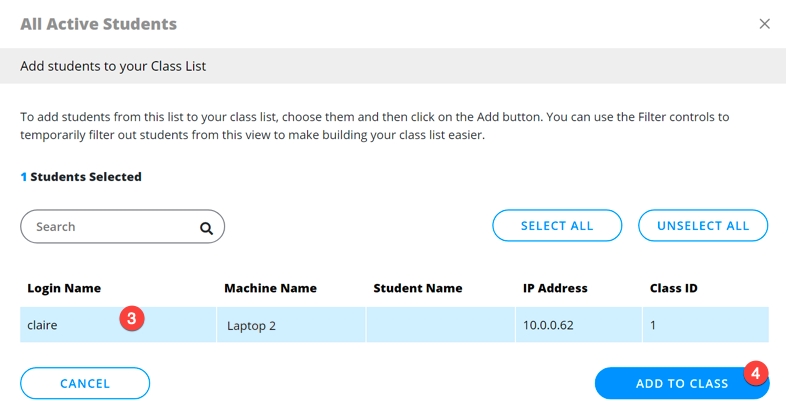Image resolution: width=786 pixels, height=414 pixels.
Task: Click the Laptop 2 machine cell
Action: click(x=254, y=325)
